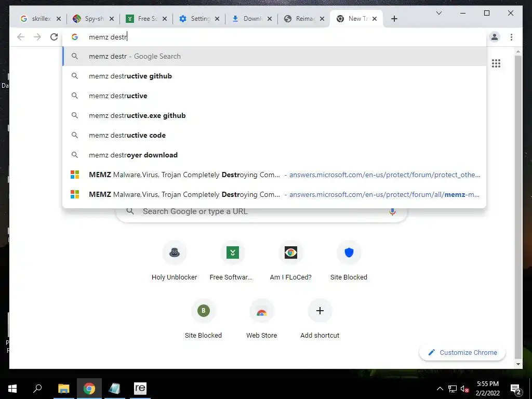Open the taskbar search magnifier

coord(37,389)
